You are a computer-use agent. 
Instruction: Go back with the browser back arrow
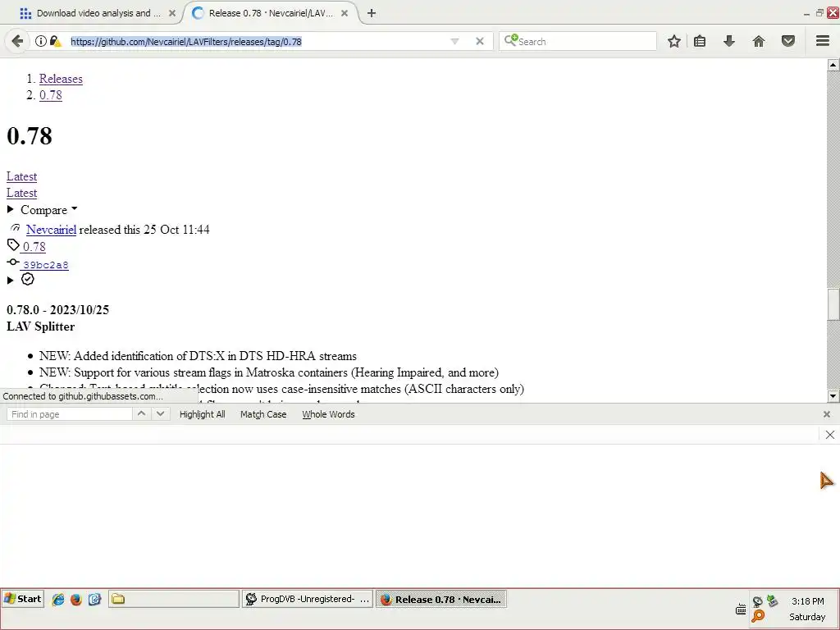pos(17,41)
